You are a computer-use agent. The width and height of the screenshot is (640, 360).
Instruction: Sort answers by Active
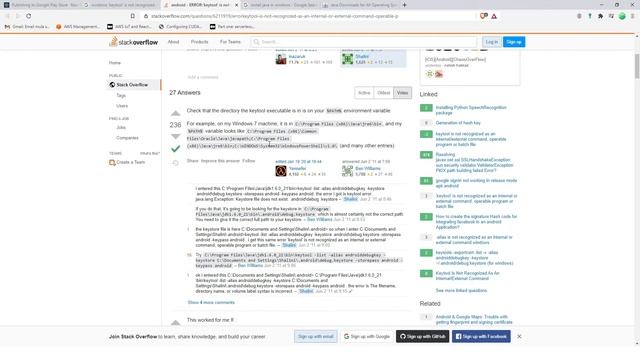coord(364,93)
